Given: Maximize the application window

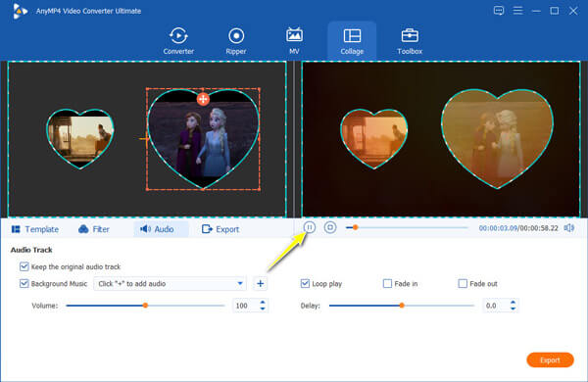Looking at the screenshot, I should click(555, 11).
